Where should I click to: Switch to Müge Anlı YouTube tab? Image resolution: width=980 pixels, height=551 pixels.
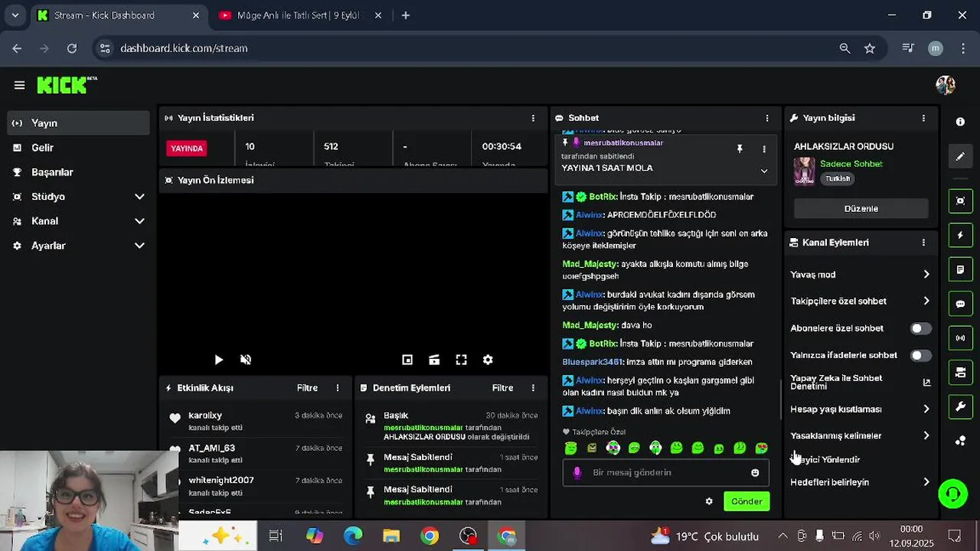click(x=299, y=15)
